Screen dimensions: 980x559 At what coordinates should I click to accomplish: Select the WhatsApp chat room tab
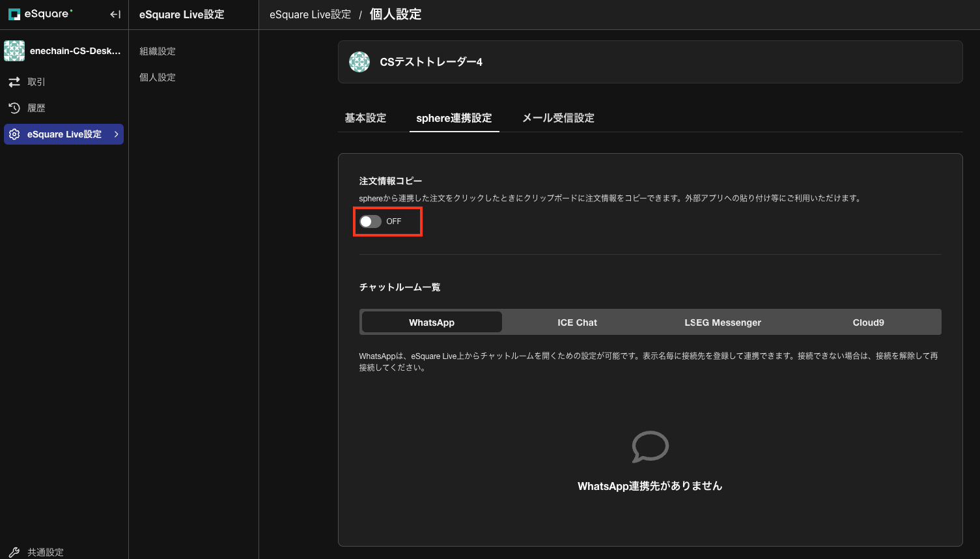click(x=432, y=322)
